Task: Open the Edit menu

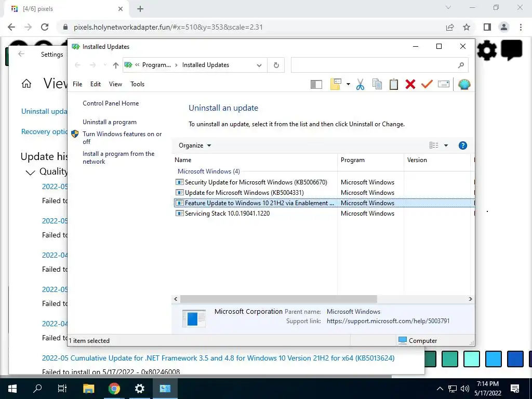Action: (x=96, y=84)
